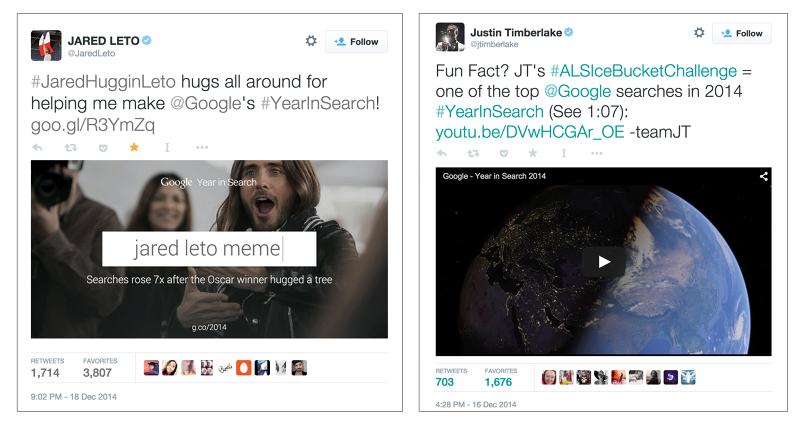800x427 pixels.
Task: Open the #ALSIceBucketChallenge hashtag
Action: [643, 71]
